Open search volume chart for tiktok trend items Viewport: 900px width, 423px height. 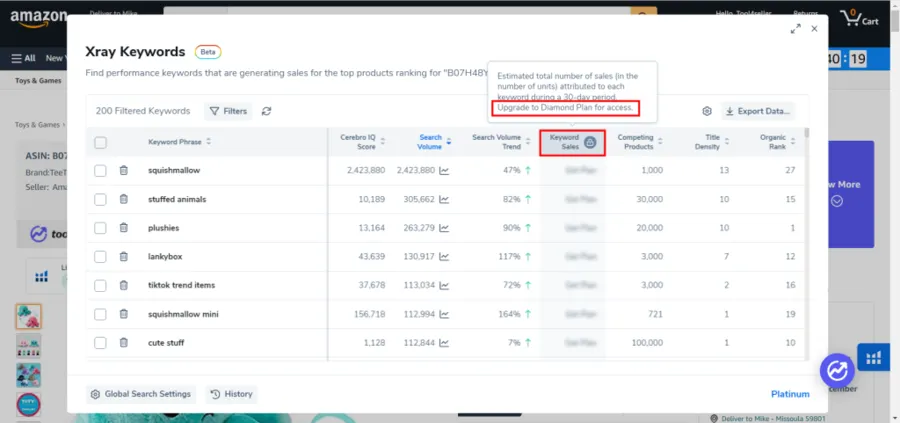(444, 285)
